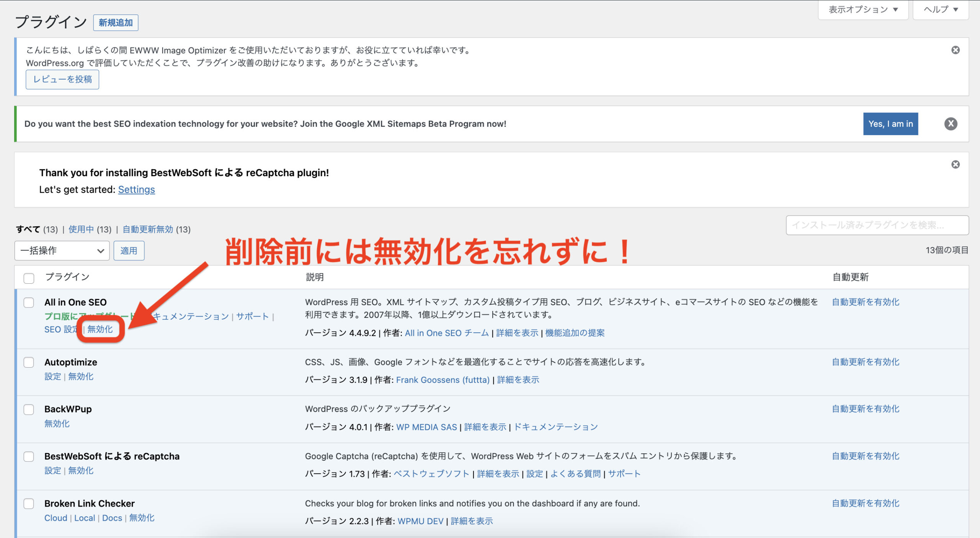Open 詳細を表示 for BackWPup
980x538 pixels.
pos(485,427)
